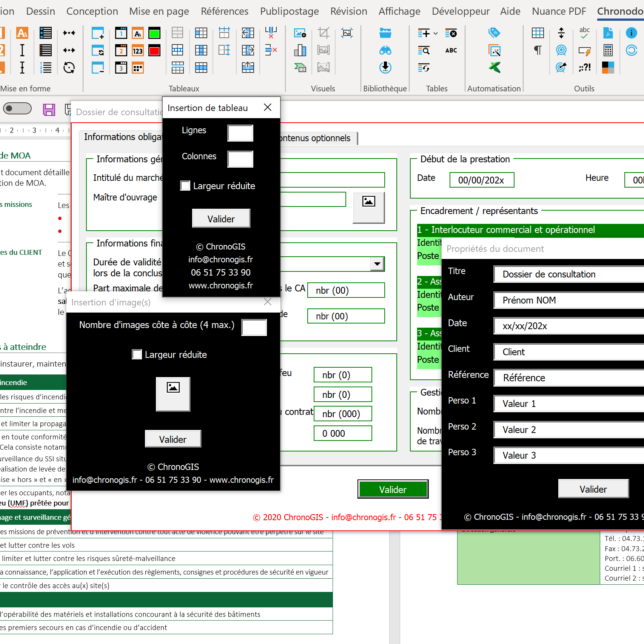Close the Insertion de tableau dialog
Screen dimensions: 644x644
(268, 108)
